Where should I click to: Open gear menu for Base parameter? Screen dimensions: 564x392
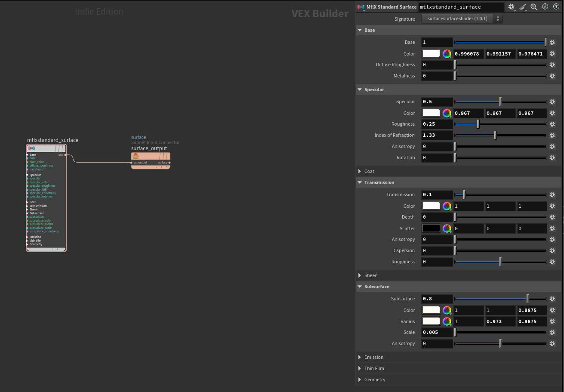click(x=552, y=43)
